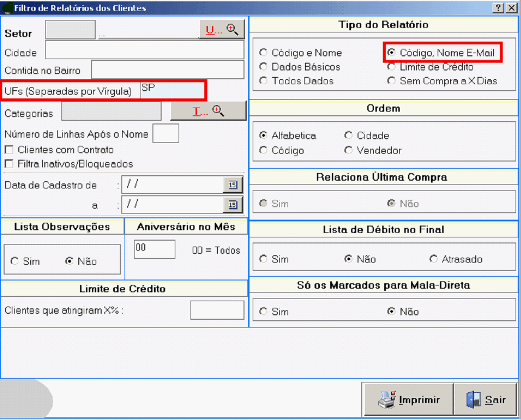
Task: Pick Limite de Crédito report type
Action: (x=391, y=67)
